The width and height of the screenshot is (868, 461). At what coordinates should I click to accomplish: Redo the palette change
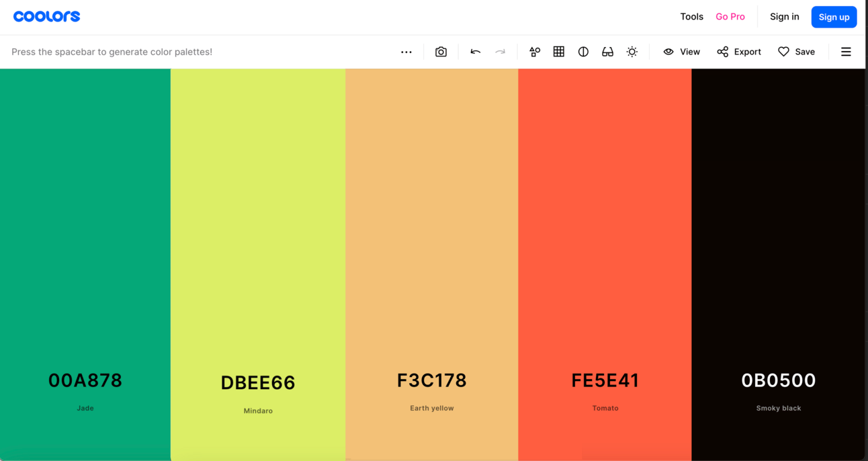[x=500, y=52]
